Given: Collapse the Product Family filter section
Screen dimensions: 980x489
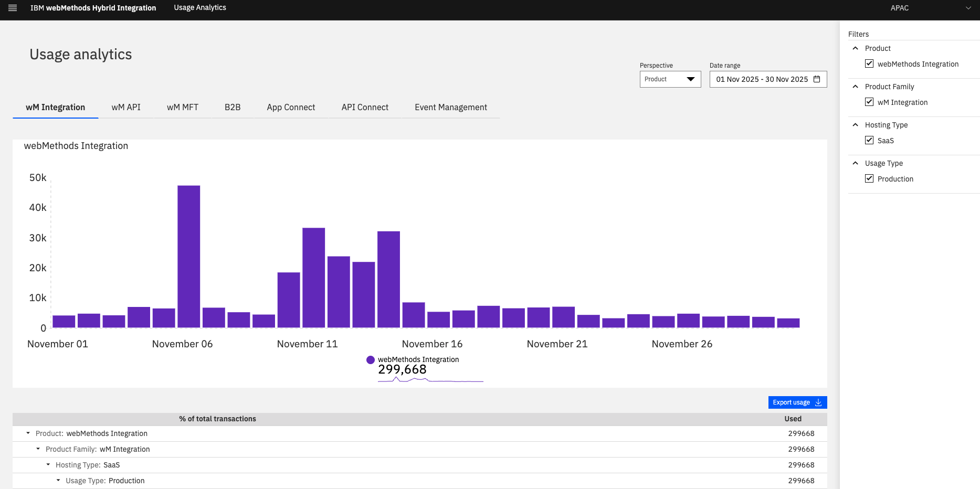Looking at the screenshot, I should (x=856, y=87).
